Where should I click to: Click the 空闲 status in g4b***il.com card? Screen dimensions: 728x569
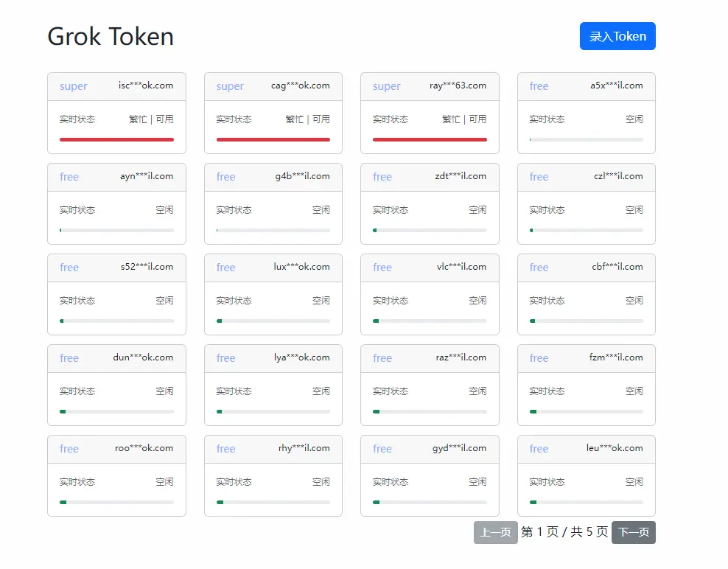click(321, 210)
